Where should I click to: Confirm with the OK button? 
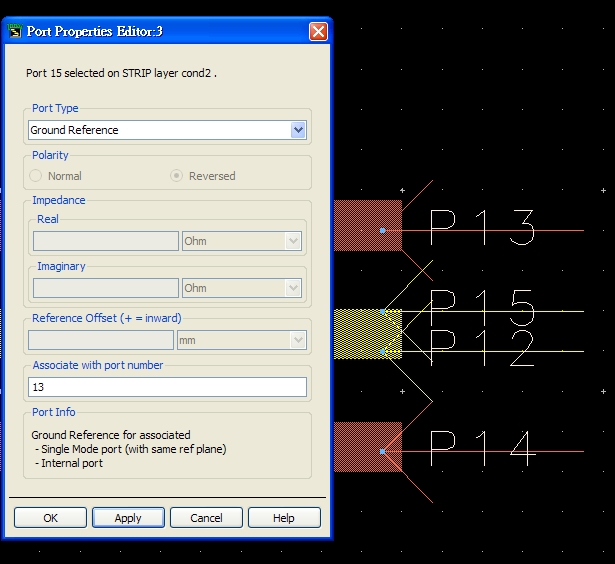point(50,518)
